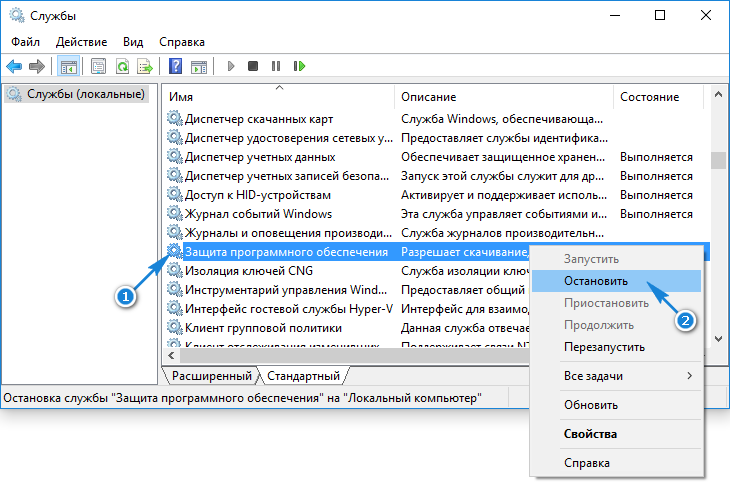
Task: Open "Свойства" from the context menu
Action: click(590, 434)
